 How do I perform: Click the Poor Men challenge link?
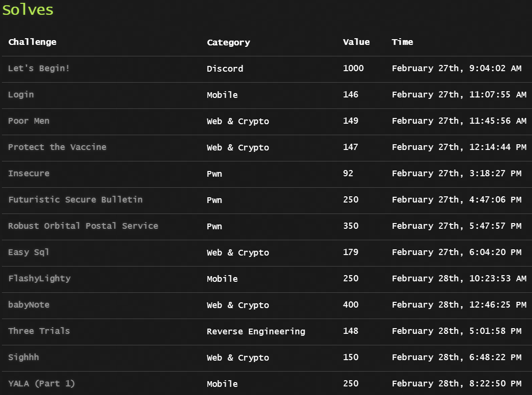tap(29, 121)
